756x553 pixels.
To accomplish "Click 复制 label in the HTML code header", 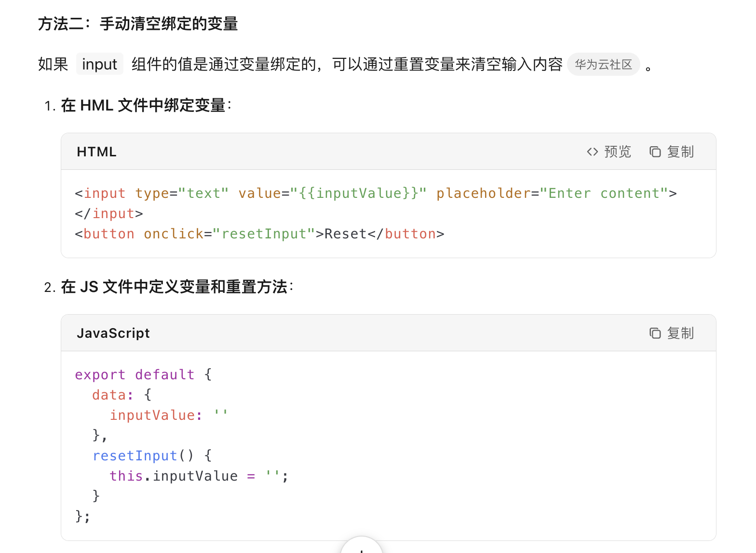I will (x=680, y=152).
